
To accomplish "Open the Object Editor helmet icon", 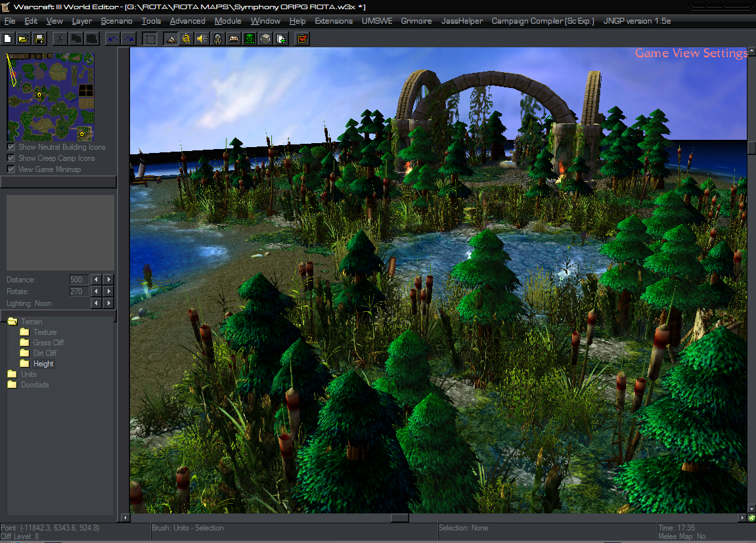I will click(218, 39).
